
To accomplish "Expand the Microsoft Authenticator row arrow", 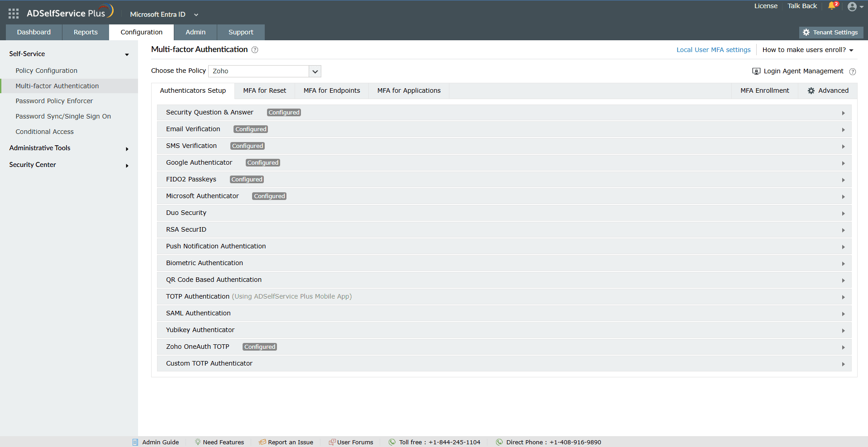I will click(844, 197).
